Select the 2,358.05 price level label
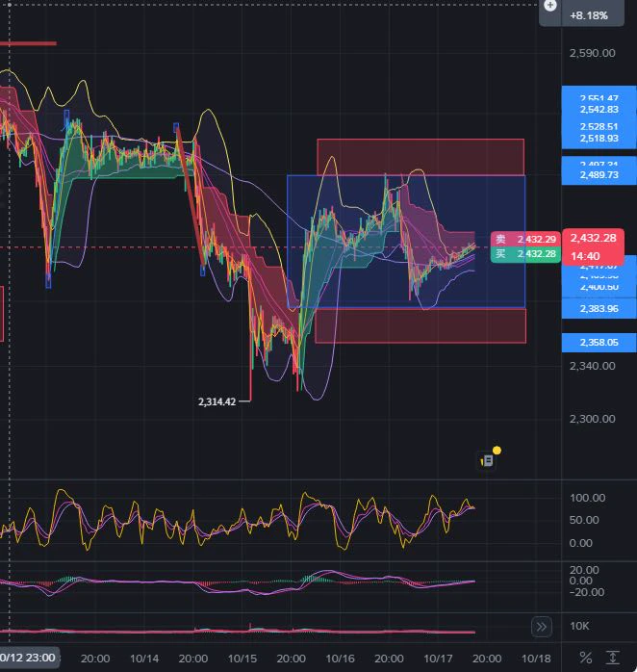 [x=599, y=343]
